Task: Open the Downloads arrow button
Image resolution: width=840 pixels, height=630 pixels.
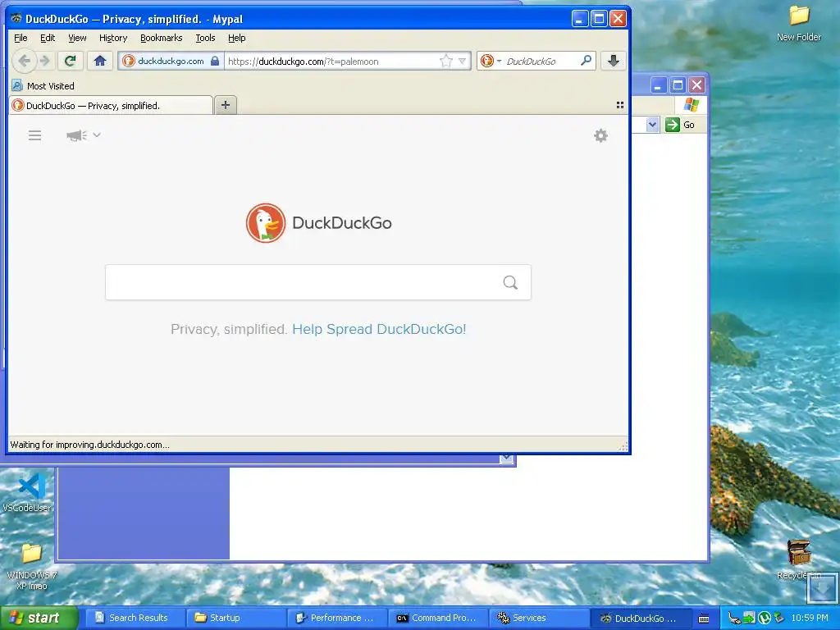Action: 614,61
